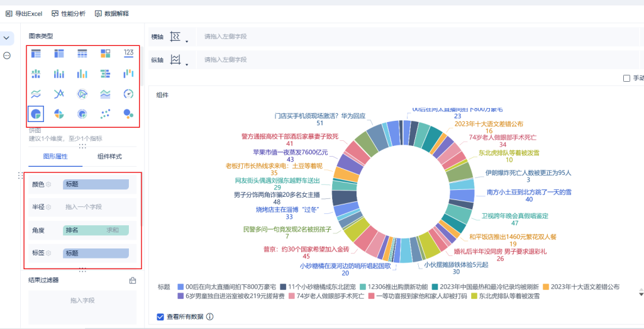Click the ellipsis icon in left sidebar

pyautogui.click(x=8, y=55)
